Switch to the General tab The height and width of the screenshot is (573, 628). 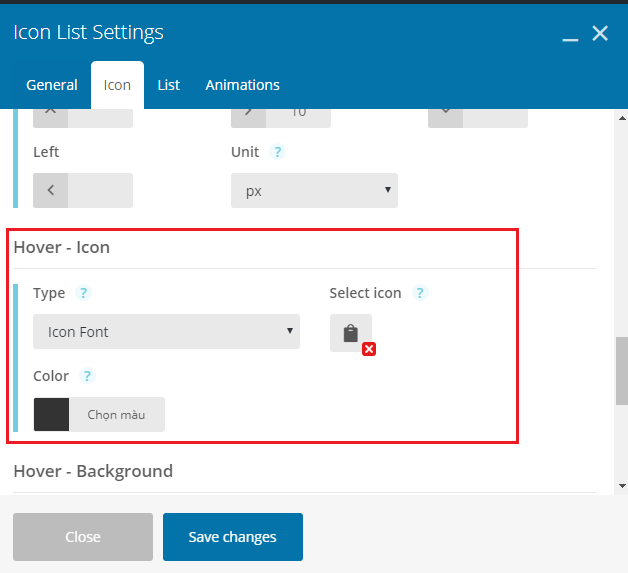pyautogui.click(x=52, y=85)
